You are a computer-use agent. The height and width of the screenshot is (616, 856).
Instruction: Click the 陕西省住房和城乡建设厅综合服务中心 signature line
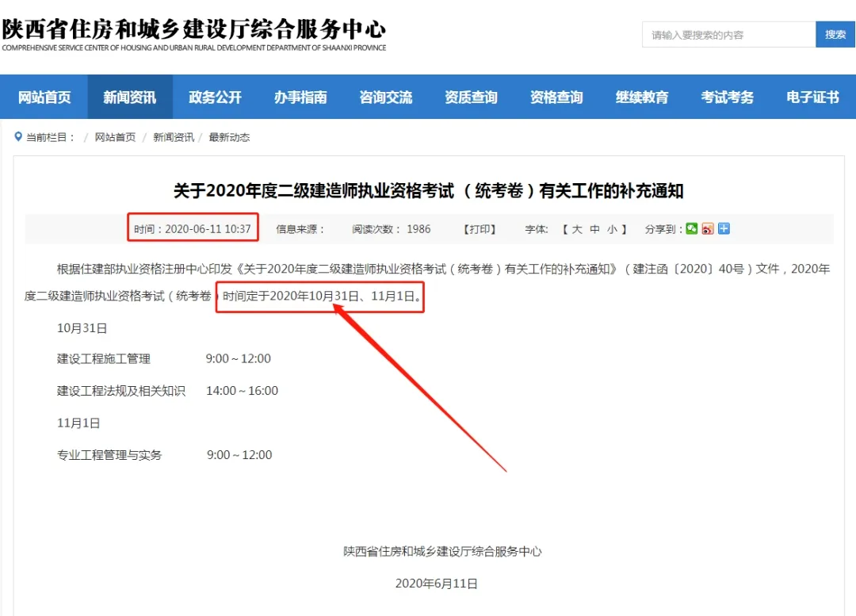click(x=443, y=552)
